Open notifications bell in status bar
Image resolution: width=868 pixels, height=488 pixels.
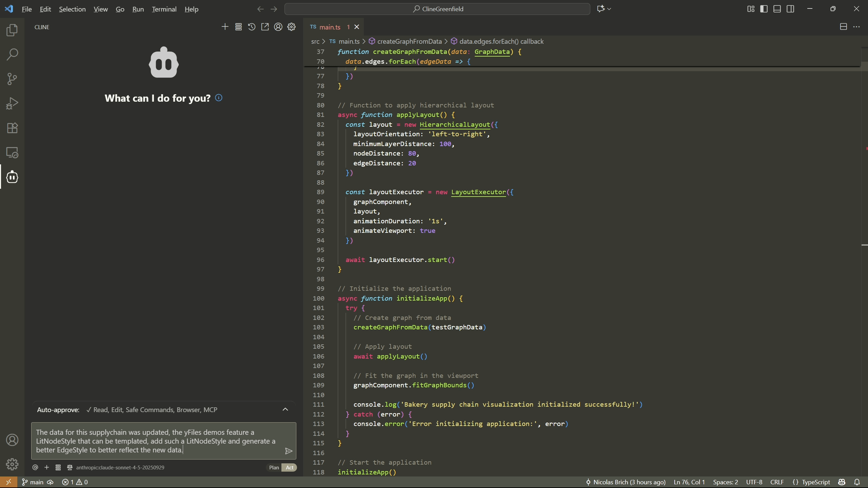click(x=857, y=482)
